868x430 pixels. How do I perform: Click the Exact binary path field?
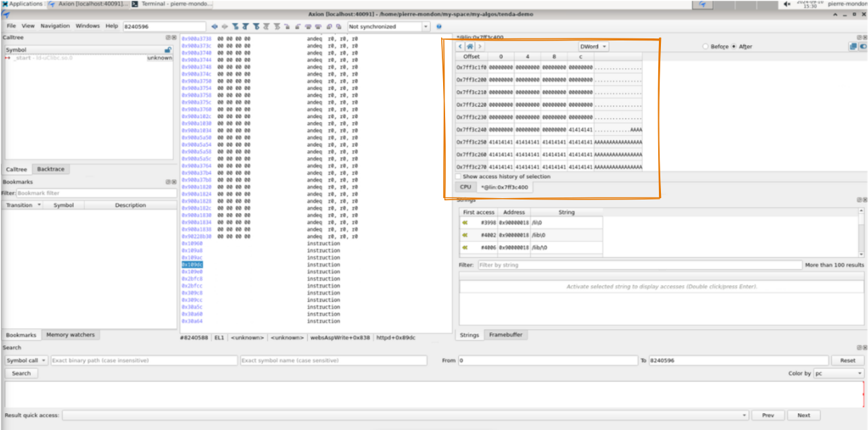tap(144, 361)
